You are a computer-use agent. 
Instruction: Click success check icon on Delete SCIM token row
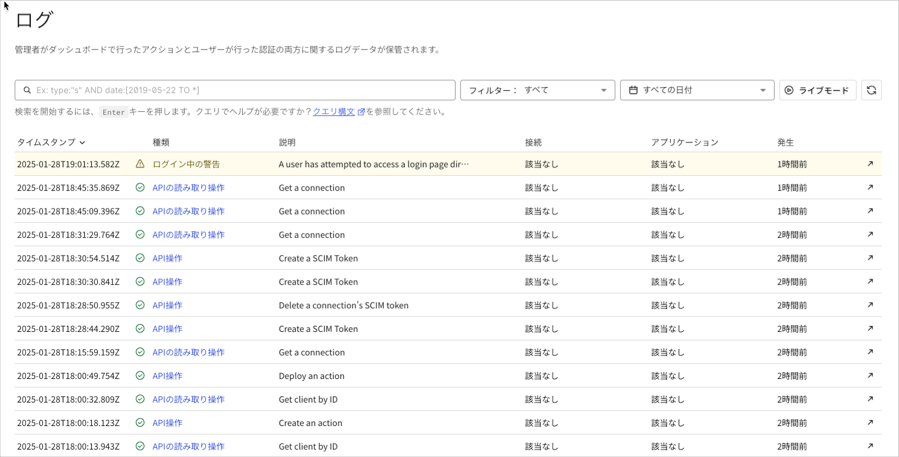(140, 305)
